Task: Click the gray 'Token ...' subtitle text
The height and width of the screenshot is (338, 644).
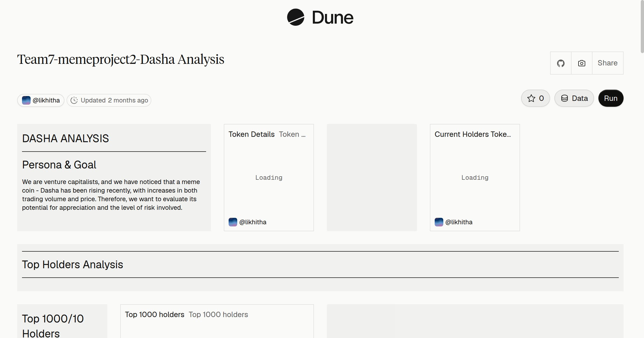Action: click(x=292, y=134)
